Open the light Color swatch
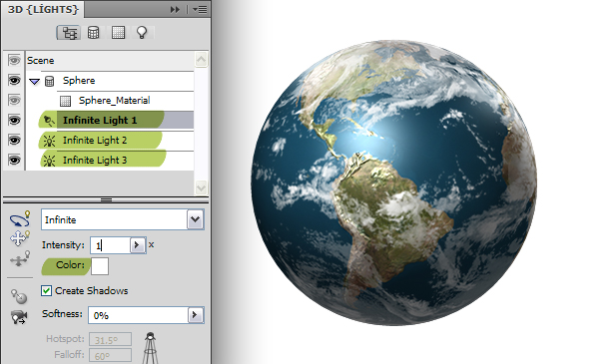 point(100,266)
